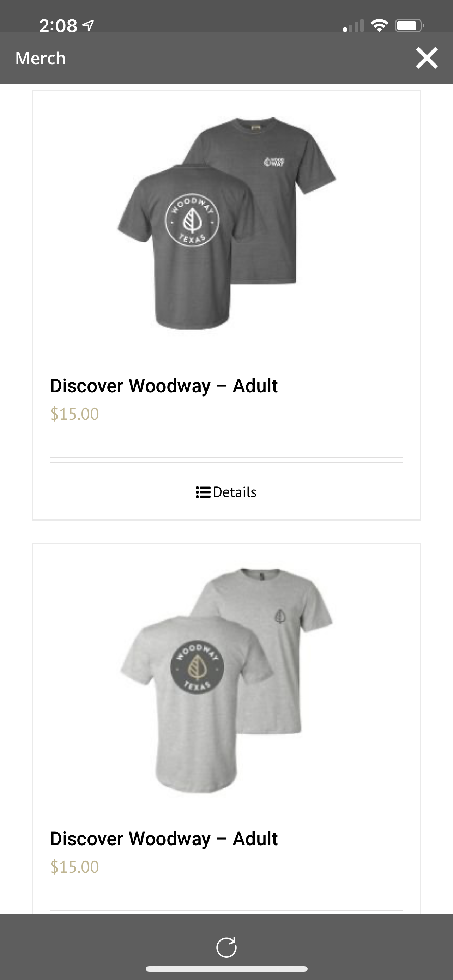Tap the battery indicator icon

[409, 26]
